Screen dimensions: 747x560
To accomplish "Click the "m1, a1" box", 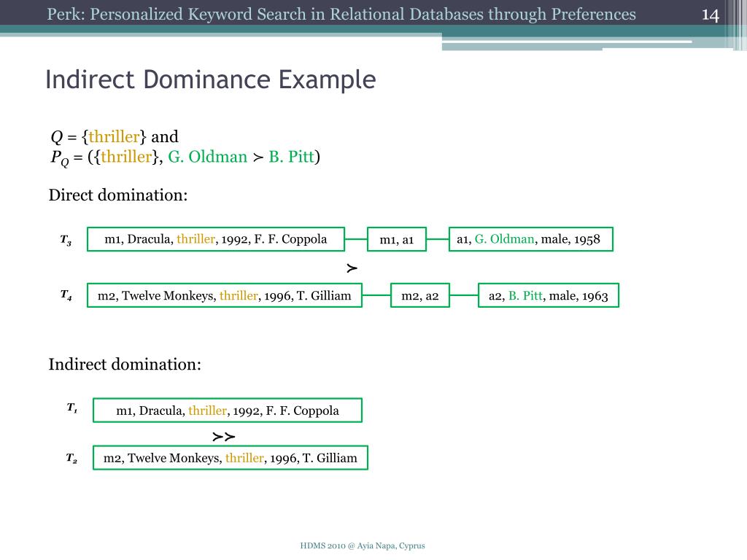I will click(x=396, y=239).
